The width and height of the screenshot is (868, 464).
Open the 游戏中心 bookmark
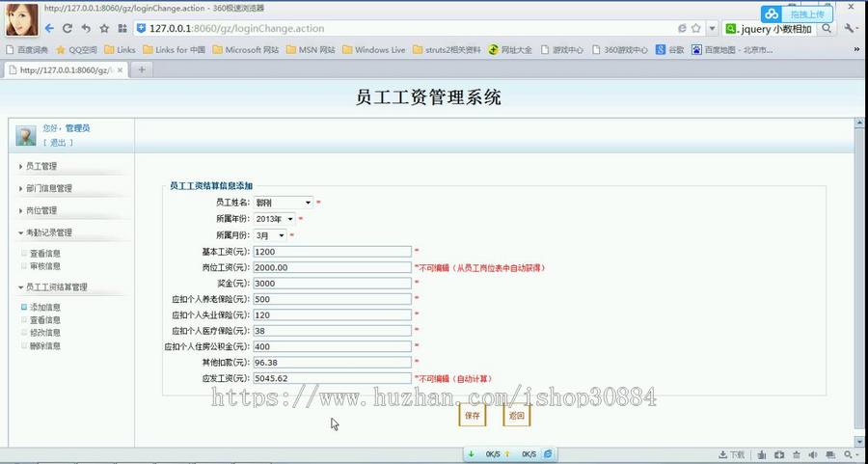pos(562,50)
